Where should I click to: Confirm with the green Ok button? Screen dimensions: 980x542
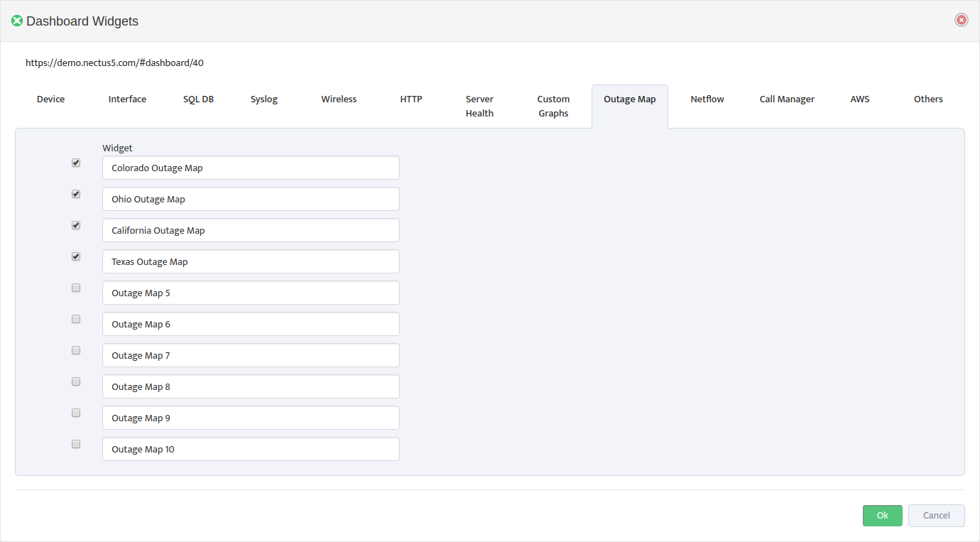click(x=883, y=516)
